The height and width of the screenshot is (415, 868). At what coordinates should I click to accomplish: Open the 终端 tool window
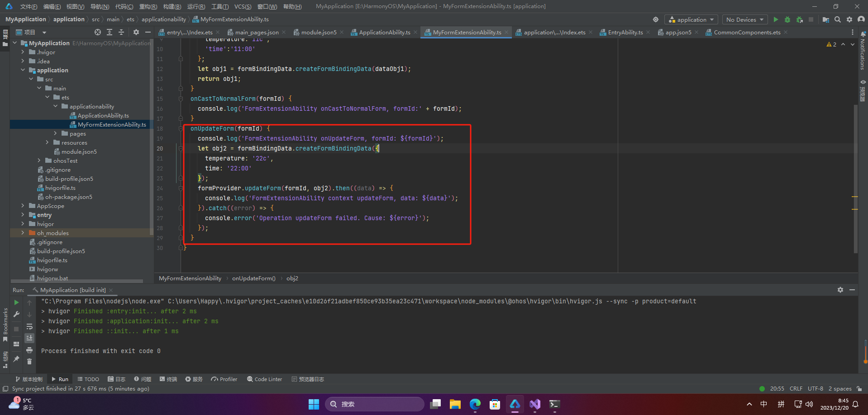(x=168, y=379)
